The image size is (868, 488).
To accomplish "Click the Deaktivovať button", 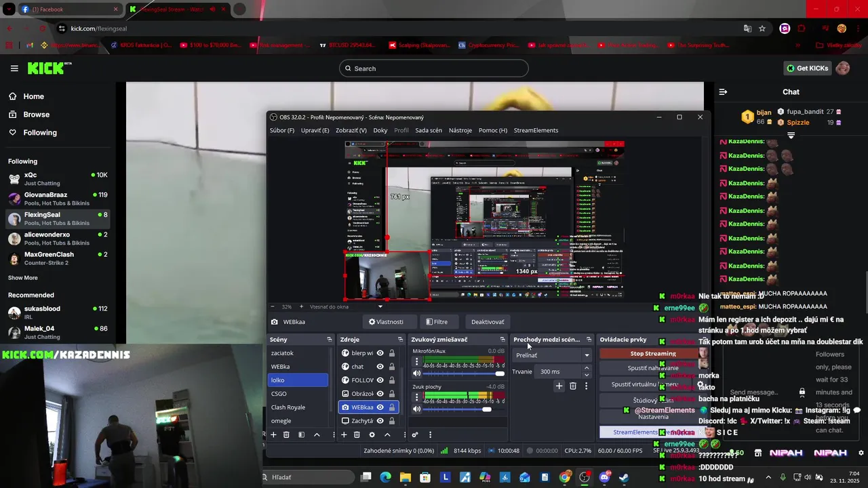I will click(x=488, y=322).
